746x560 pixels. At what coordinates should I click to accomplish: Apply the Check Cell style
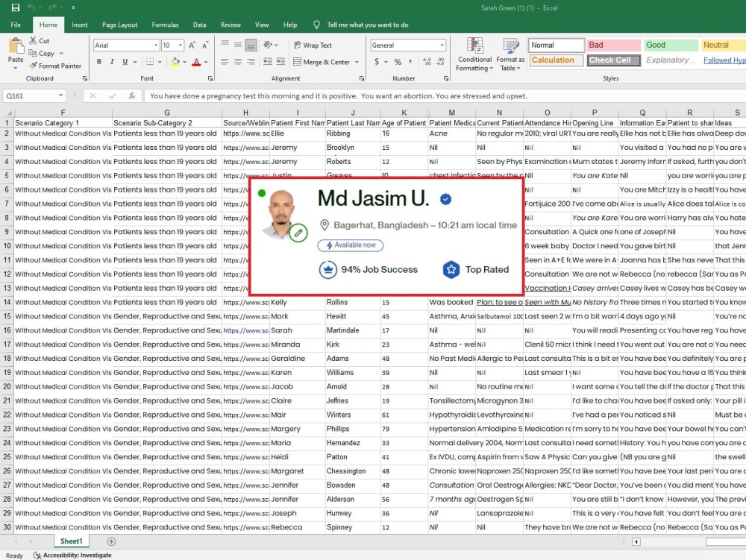[x=613, y=60]
